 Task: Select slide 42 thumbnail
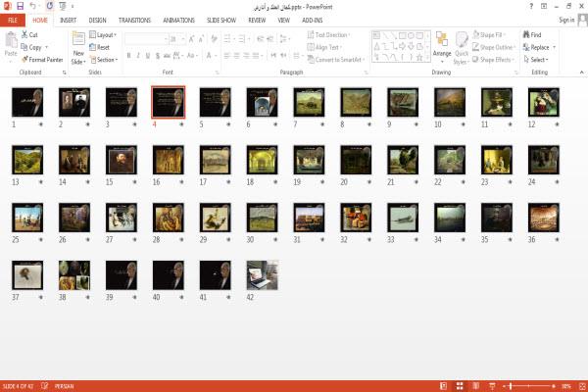tap(262, 275)
